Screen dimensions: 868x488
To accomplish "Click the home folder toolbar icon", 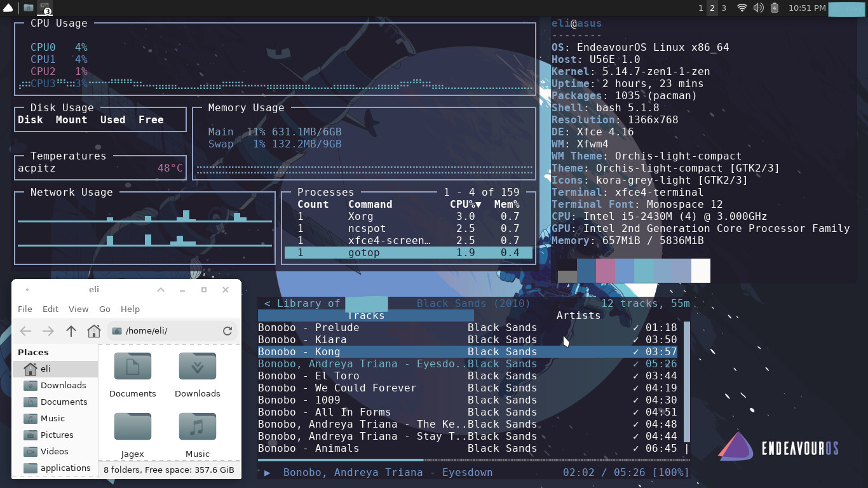I will tap(94, 330).
